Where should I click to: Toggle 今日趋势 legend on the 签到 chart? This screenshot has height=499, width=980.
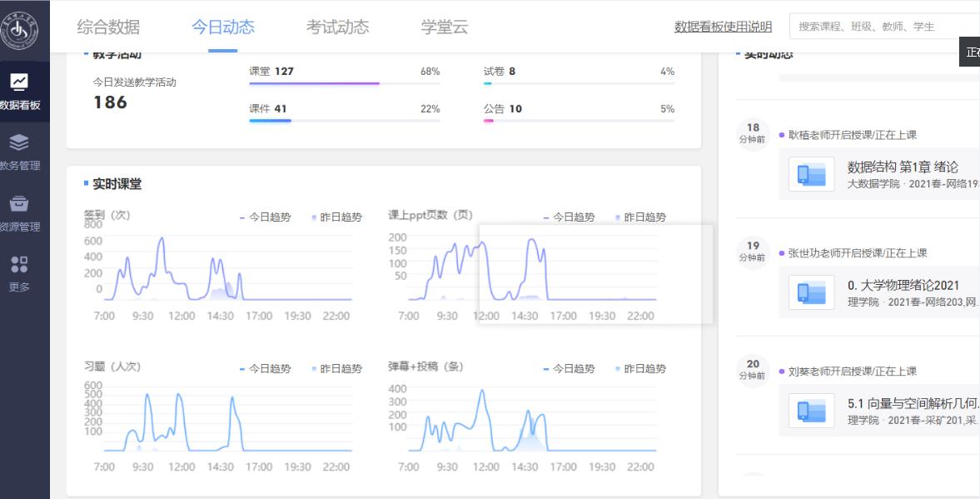266,217
